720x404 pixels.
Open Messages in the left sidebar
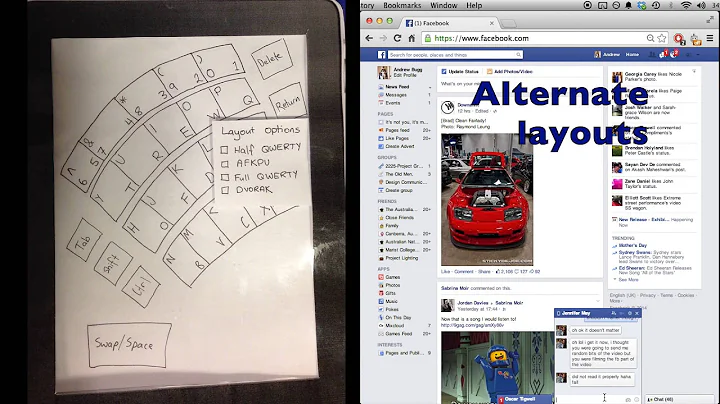(x=396, y=95)
